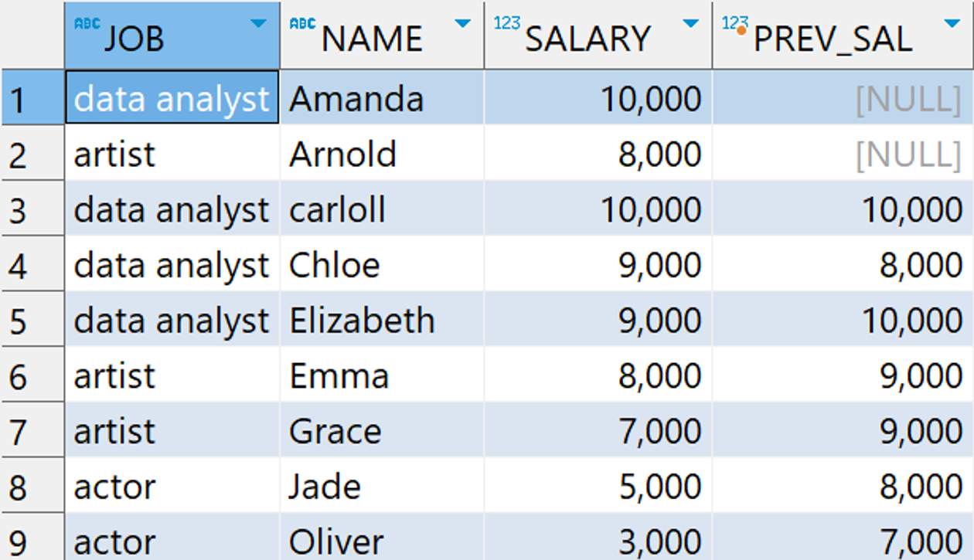
Task: Select the 'Elizabeth' name cell
Action: (x=382, y=320)
